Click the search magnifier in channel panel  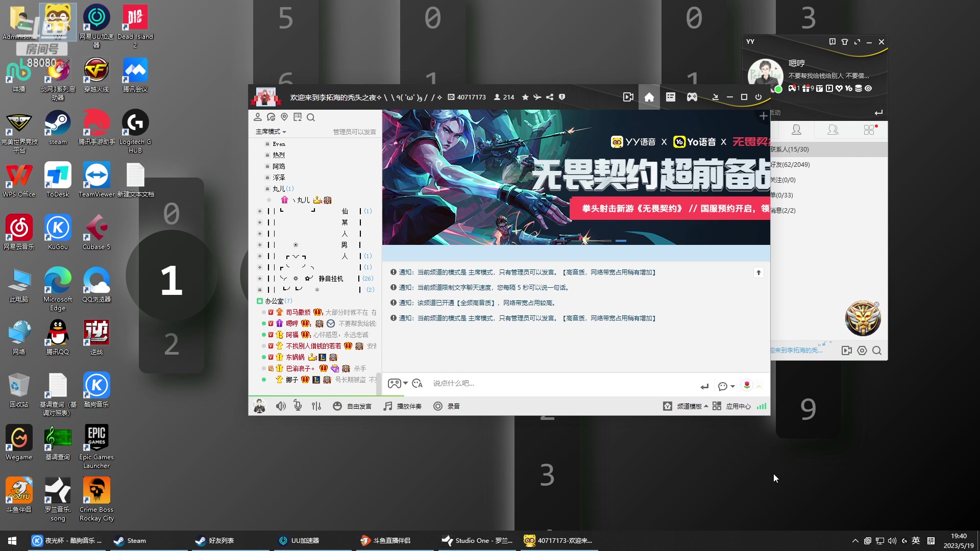[311, 117]
